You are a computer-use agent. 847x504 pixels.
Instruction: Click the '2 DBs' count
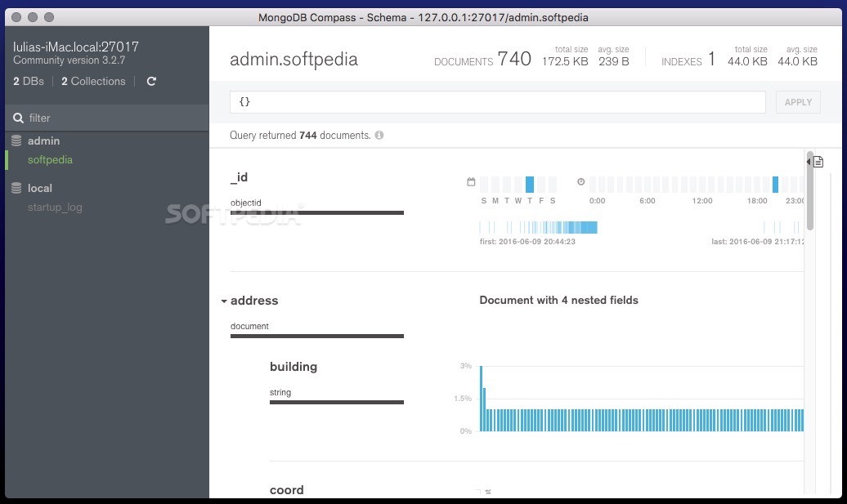[x=28, y=81]
